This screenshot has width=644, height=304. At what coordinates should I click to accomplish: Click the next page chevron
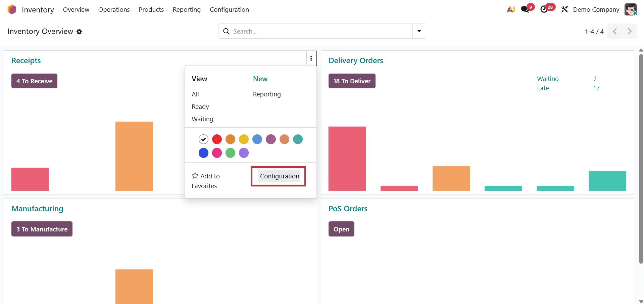(x=630, y=31)
